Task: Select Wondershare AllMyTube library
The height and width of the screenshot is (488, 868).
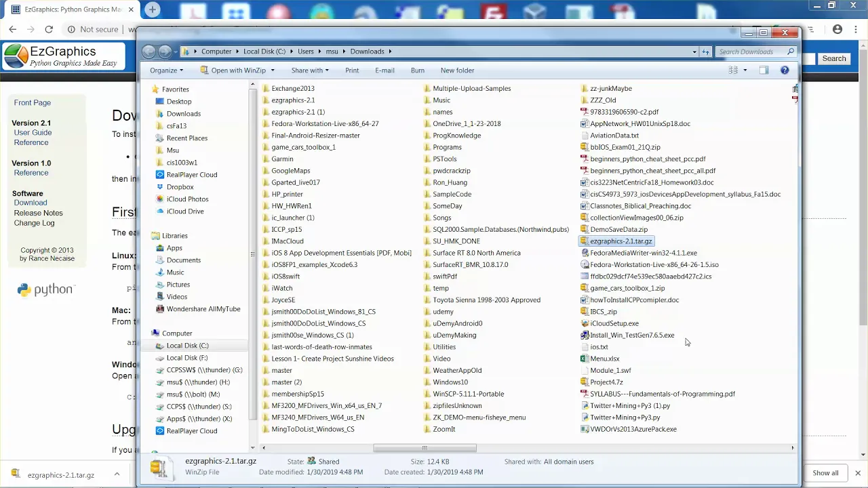Action: (203, 309)
